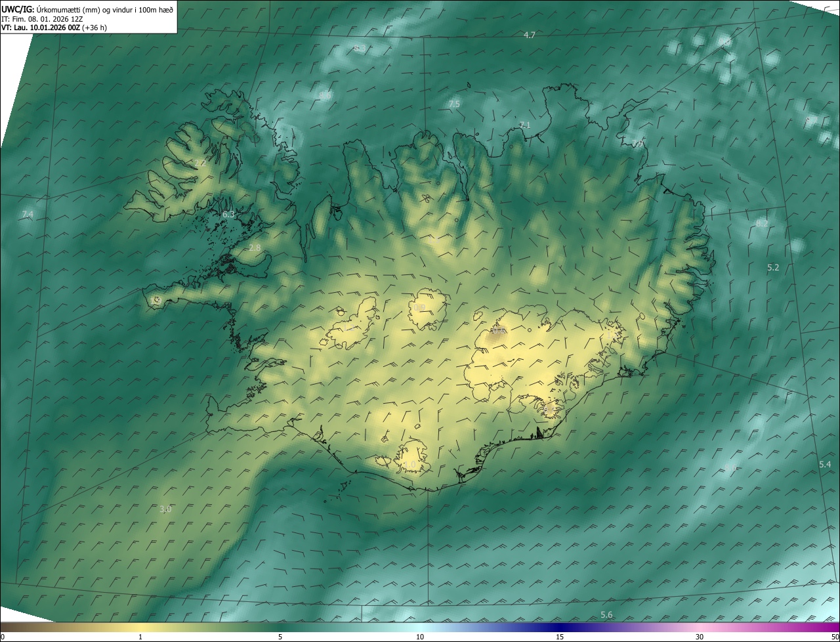Screen dimensions: 840x642
Task: Click the 1 tick on the color scale
Action: (140, 637)
